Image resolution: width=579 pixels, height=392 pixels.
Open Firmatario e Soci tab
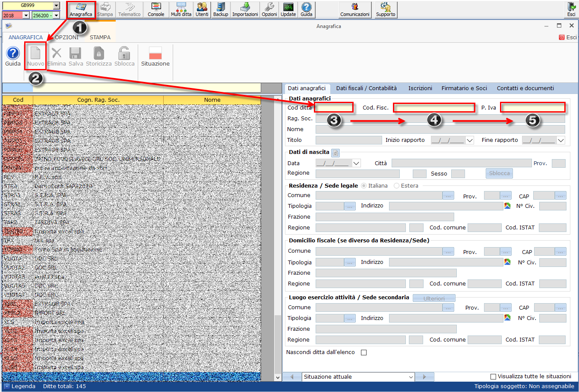(464, 88)
